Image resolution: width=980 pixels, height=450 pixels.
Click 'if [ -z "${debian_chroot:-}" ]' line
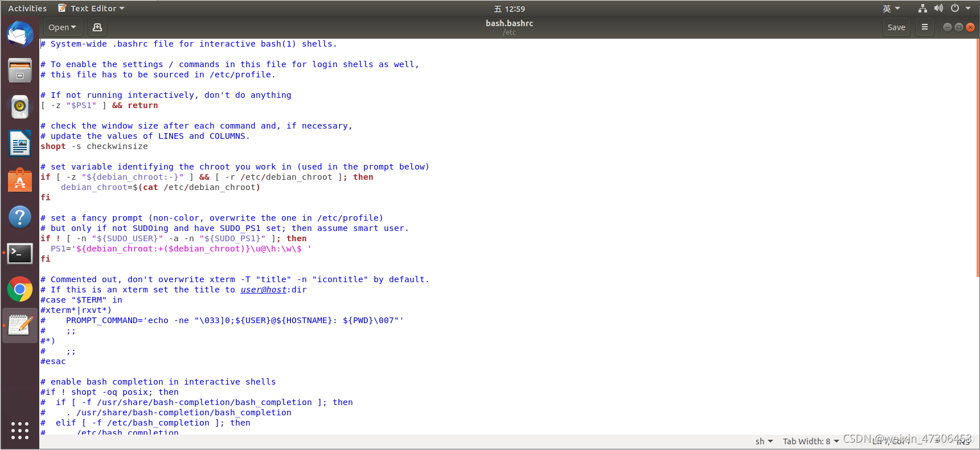pos(207,177)
